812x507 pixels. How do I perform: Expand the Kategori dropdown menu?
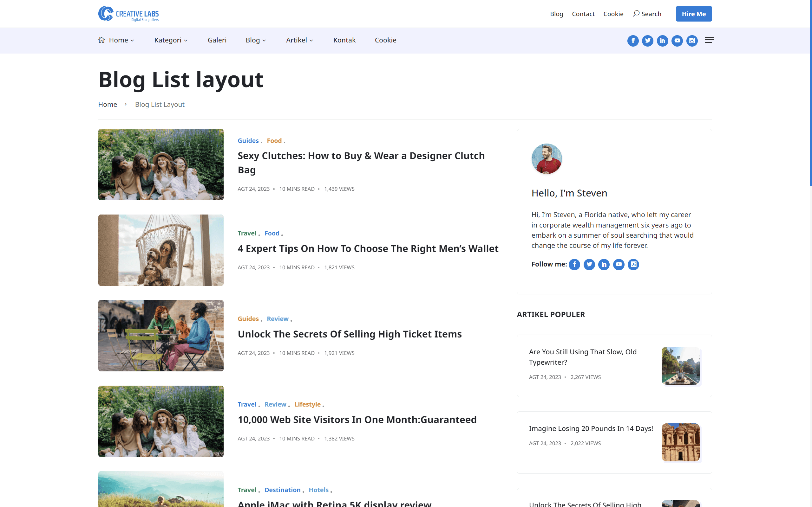(x=171, y=40)
